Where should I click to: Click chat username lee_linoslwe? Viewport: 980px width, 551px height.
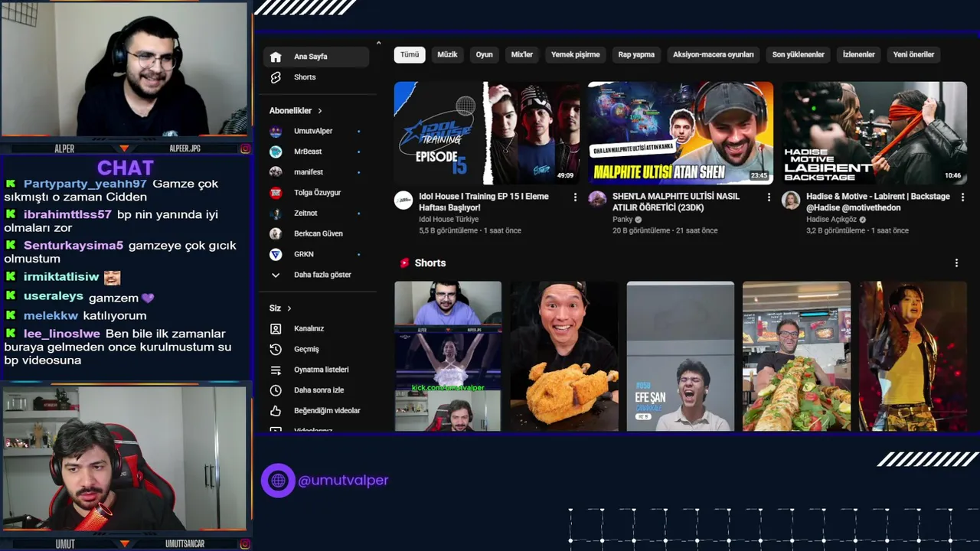pyautogui.click(x=62, y=334)
